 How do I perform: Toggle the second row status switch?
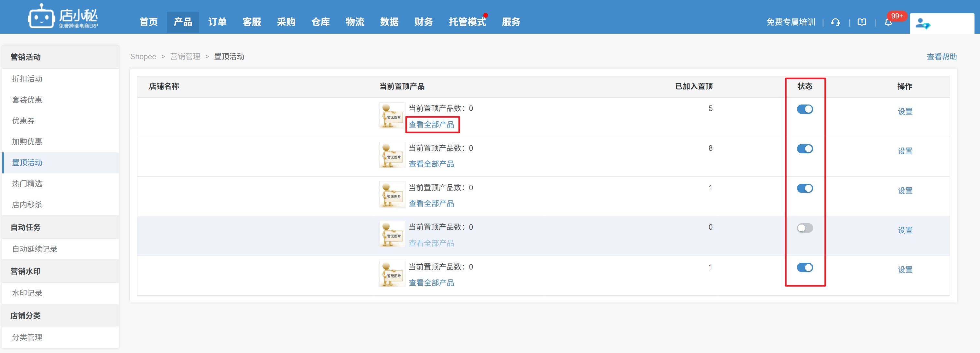click(x=805, y=149)
